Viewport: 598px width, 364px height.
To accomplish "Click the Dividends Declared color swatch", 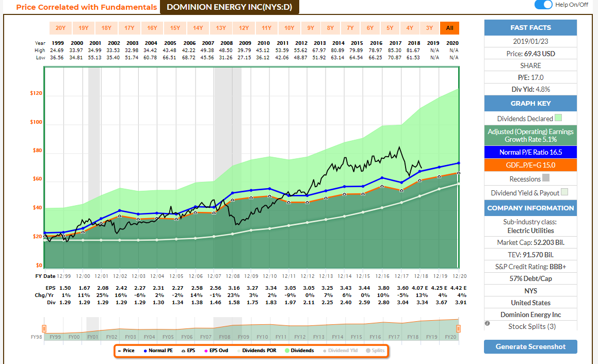I will pyautogui.click(x=558, y=118).
